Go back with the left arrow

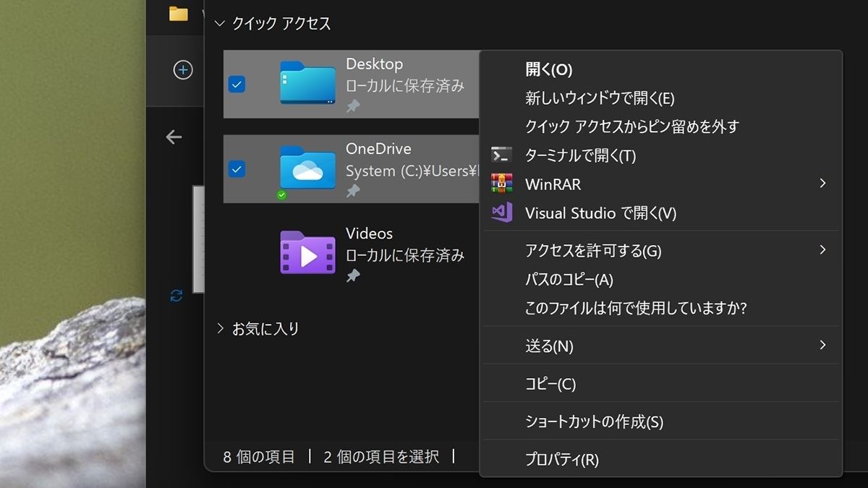[x=174, y=137]
